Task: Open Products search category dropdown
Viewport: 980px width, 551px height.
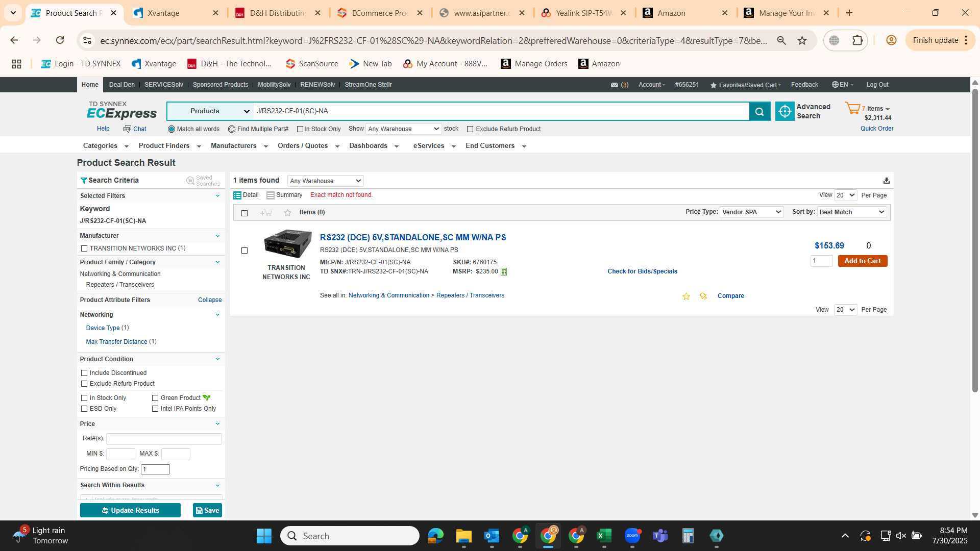Action: pyautogui.click(x=210, y=111)
